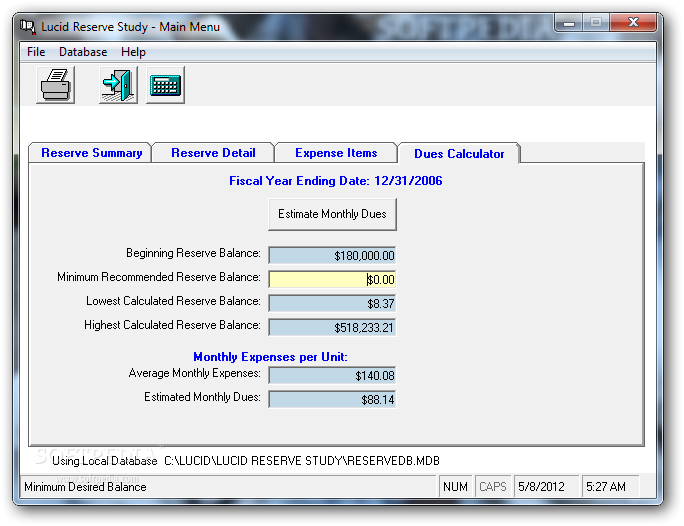
Task: Click the Highest Calculated Reserve Balance field
Action: click(332, 328)
